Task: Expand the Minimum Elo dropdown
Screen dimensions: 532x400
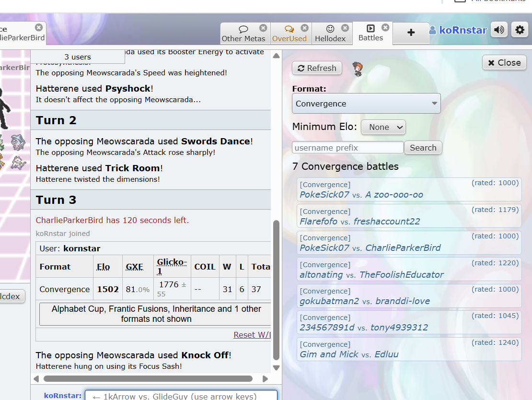Action: click(x=383, y=127)
